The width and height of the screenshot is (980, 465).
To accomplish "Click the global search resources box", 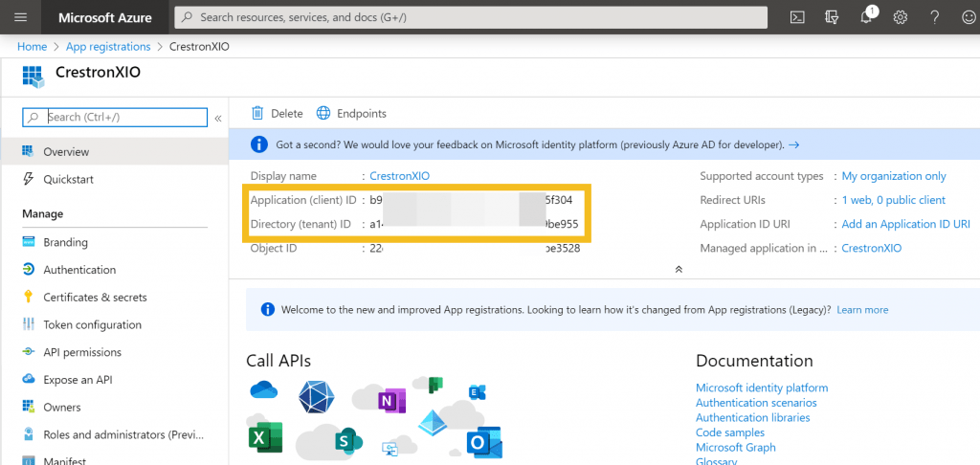I will point(471,17).
